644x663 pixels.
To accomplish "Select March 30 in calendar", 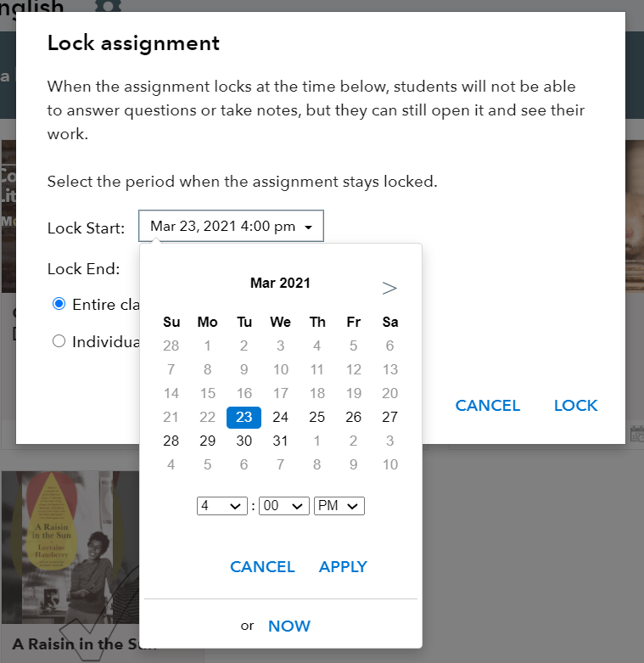I will click(x=244, y=441).
